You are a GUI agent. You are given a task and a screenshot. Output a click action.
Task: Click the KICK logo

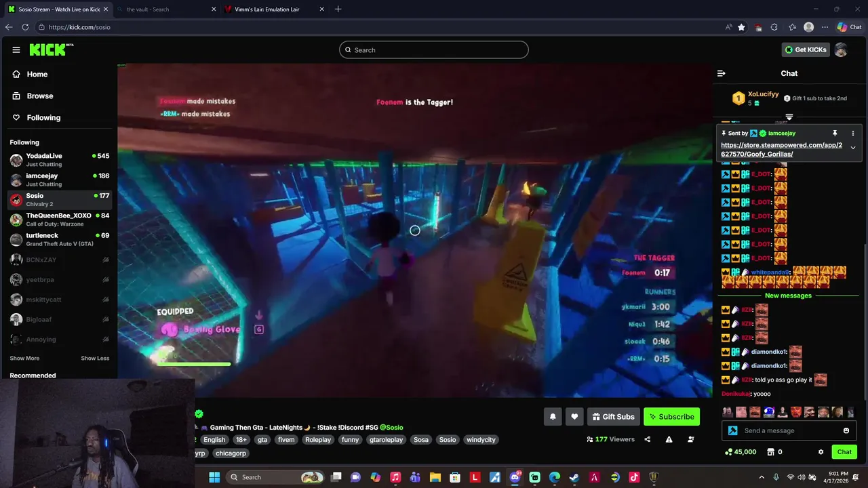pos(52,49)
